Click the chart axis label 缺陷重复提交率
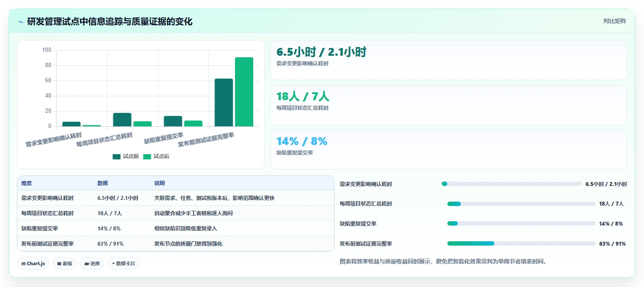The width and height of the screenshot is (644, 287). (x=163, y=138)
